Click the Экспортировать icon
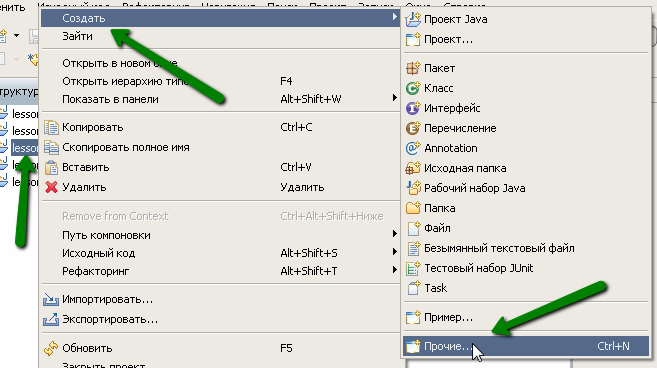 tap(51, 320)
